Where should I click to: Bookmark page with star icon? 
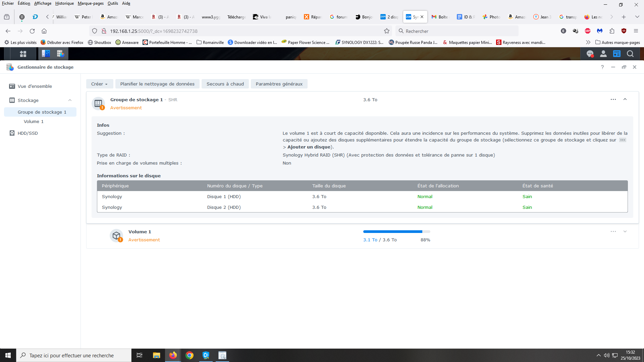click(x=387, y=31)
